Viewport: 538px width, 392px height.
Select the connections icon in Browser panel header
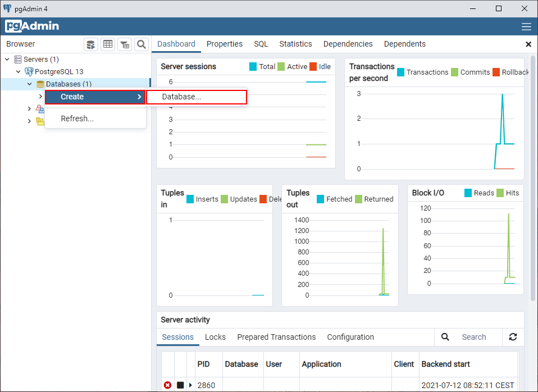click(x=90, y=44)
